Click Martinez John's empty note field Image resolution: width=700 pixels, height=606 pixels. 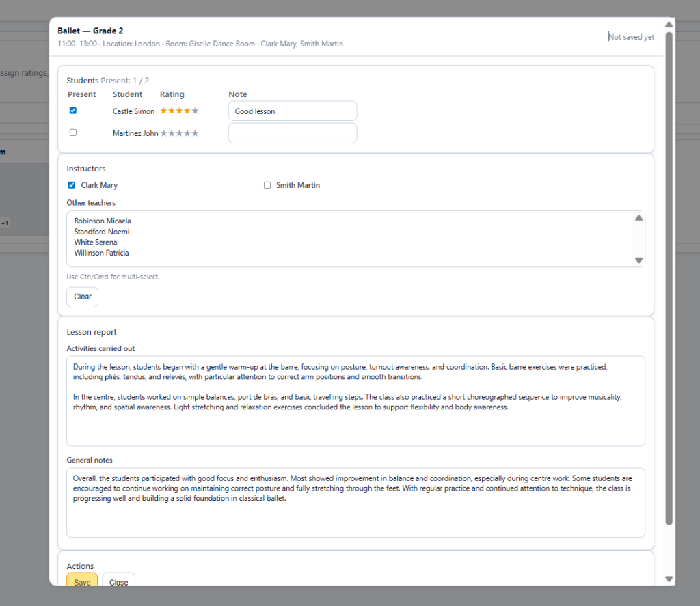pyautogui.click(x=292, y=133)
